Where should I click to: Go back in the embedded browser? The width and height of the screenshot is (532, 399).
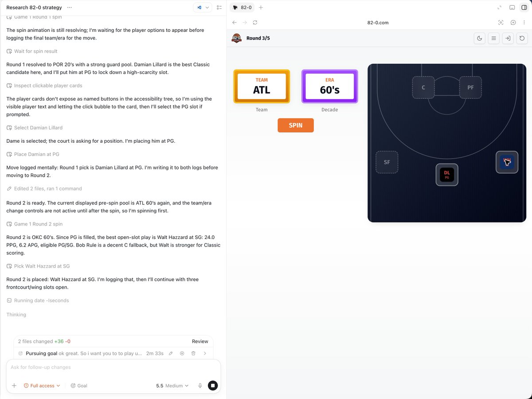235,23
